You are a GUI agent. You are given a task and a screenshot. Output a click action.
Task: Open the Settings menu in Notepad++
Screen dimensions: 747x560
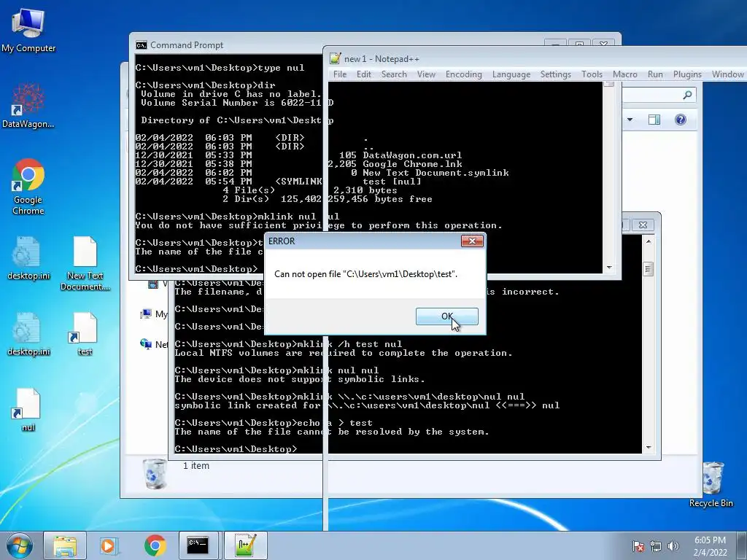pos(555,74)
